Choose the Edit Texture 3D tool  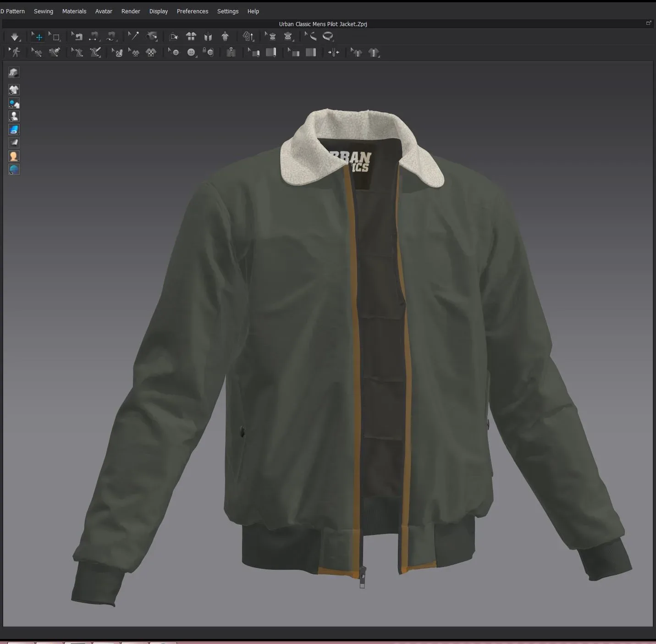117,52
